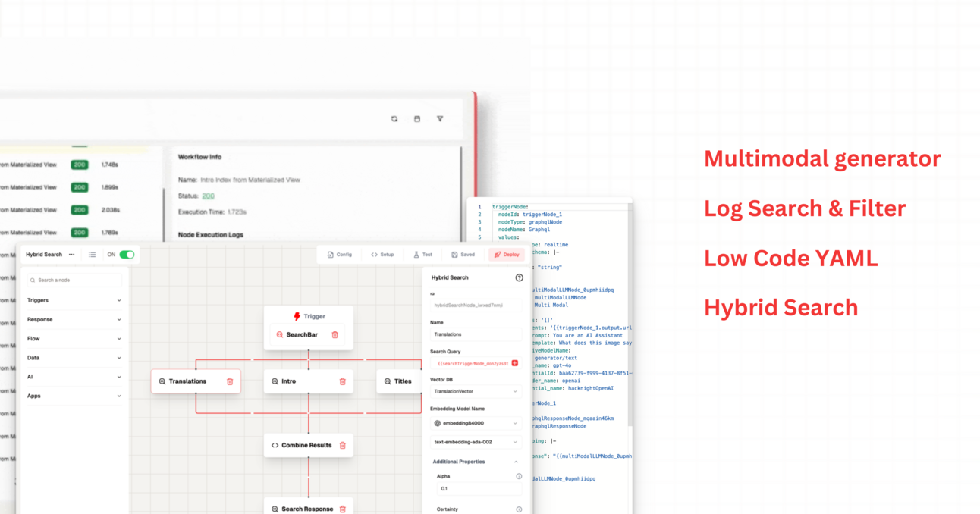Turn off the workflow ON toggle
980x514 pixels.
tap(125, 254)
